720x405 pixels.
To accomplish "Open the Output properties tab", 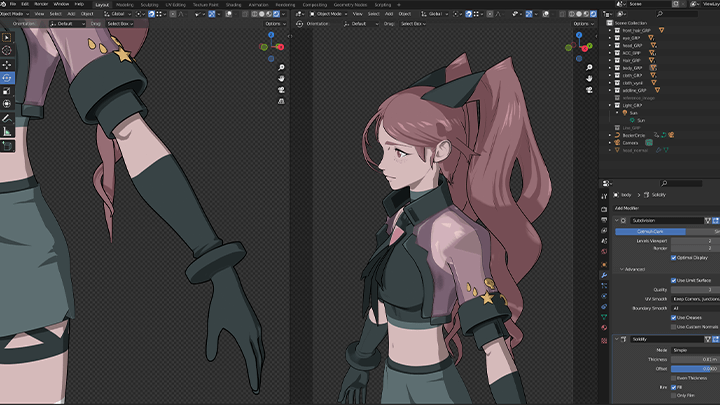I will [604, 220].
